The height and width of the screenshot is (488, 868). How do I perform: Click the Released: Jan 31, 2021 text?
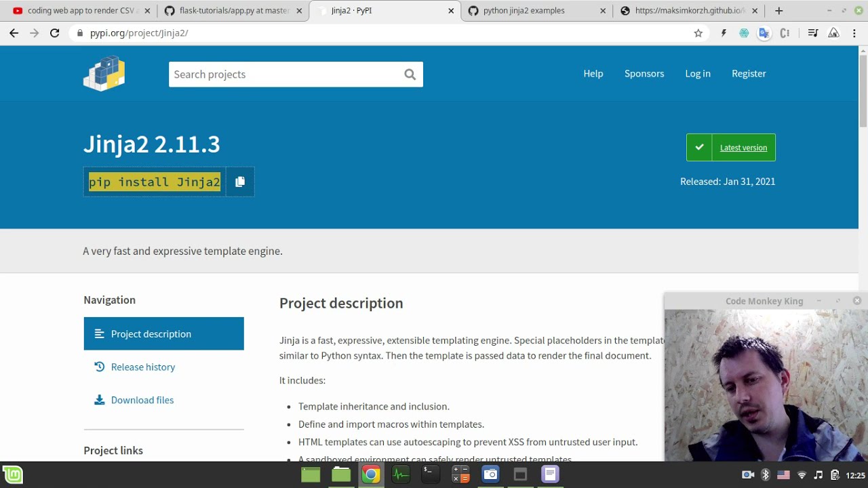pos(728,182)
